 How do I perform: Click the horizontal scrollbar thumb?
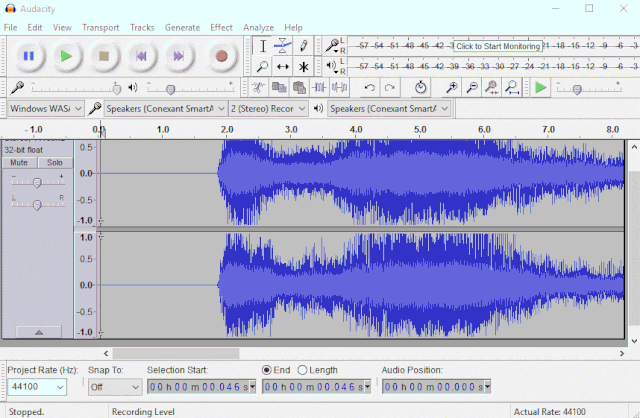176,353
